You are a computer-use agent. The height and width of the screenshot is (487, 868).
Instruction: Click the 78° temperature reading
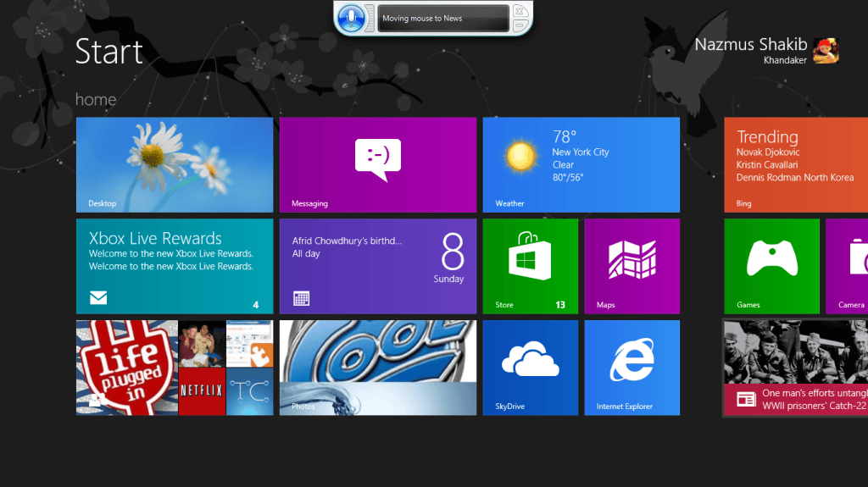565,136
